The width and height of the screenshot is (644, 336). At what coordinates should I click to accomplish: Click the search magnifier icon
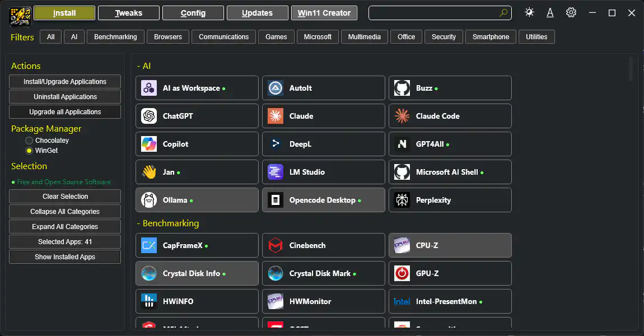(503, 13)
